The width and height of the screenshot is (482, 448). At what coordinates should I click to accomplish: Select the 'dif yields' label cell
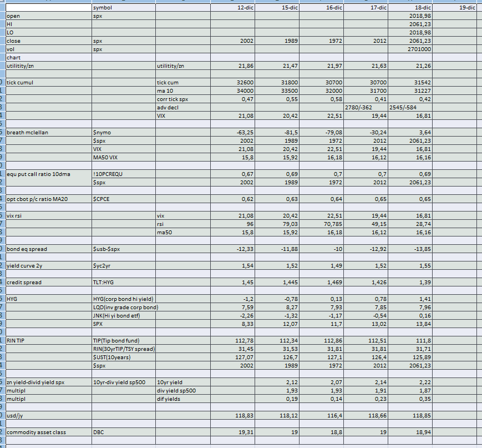(183, 399)
